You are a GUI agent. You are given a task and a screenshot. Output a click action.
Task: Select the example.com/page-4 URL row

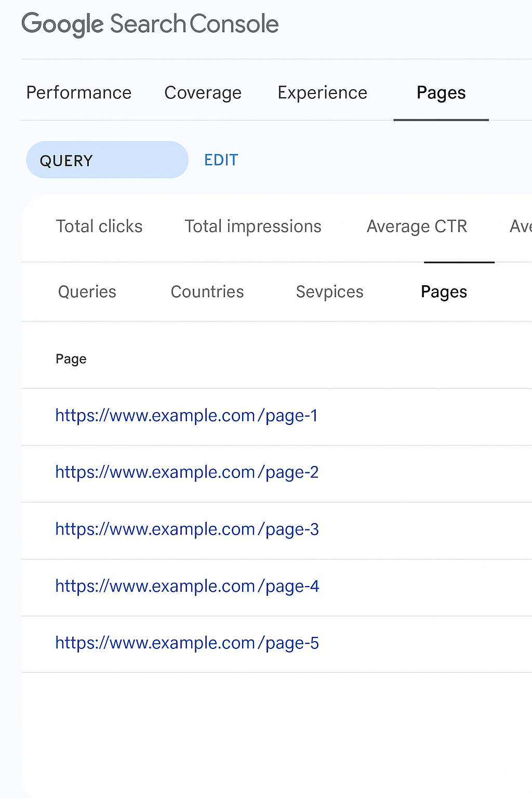click(x=187, y=586)
